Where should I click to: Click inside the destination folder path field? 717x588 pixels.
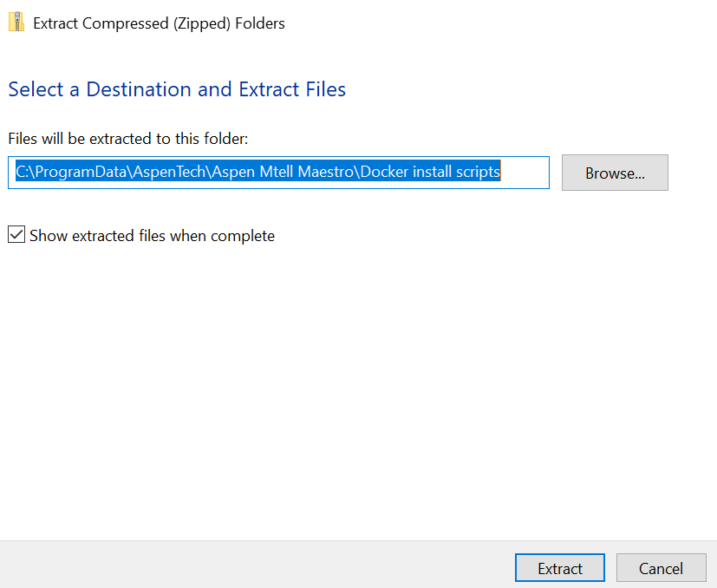pos(281,173)
